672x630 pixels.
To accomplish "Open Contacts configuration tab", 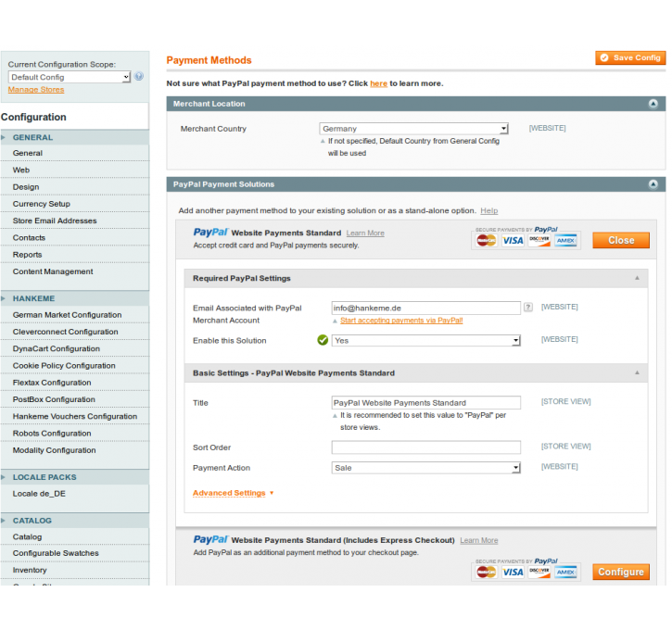I will [x=74, y=238].
